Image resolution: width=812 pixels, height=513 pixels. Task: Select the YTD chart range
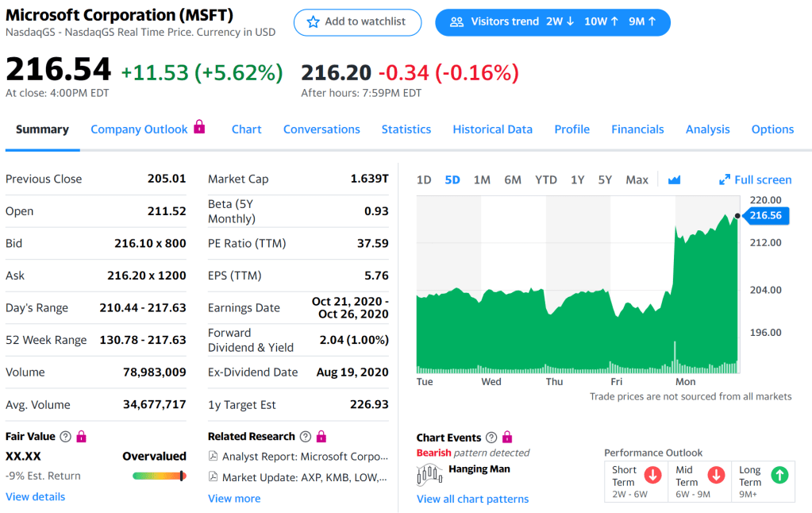[545, 180]
